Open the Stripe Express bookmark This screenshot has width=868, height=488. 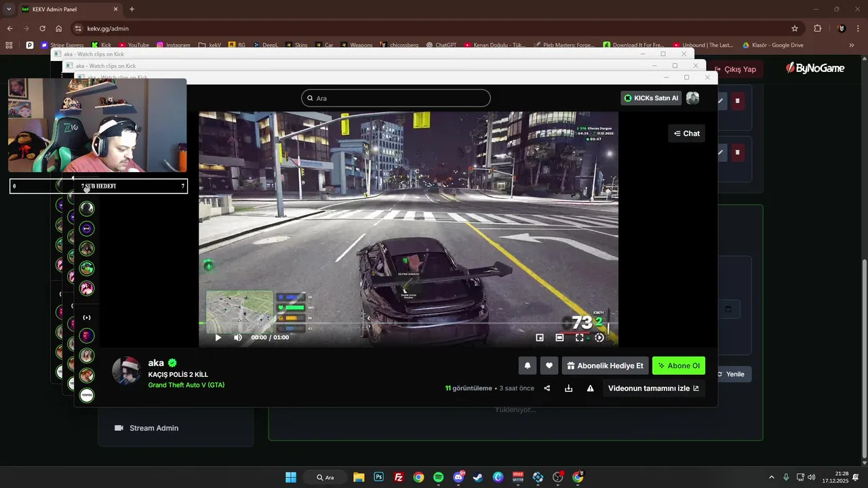[x=62, y=45]
